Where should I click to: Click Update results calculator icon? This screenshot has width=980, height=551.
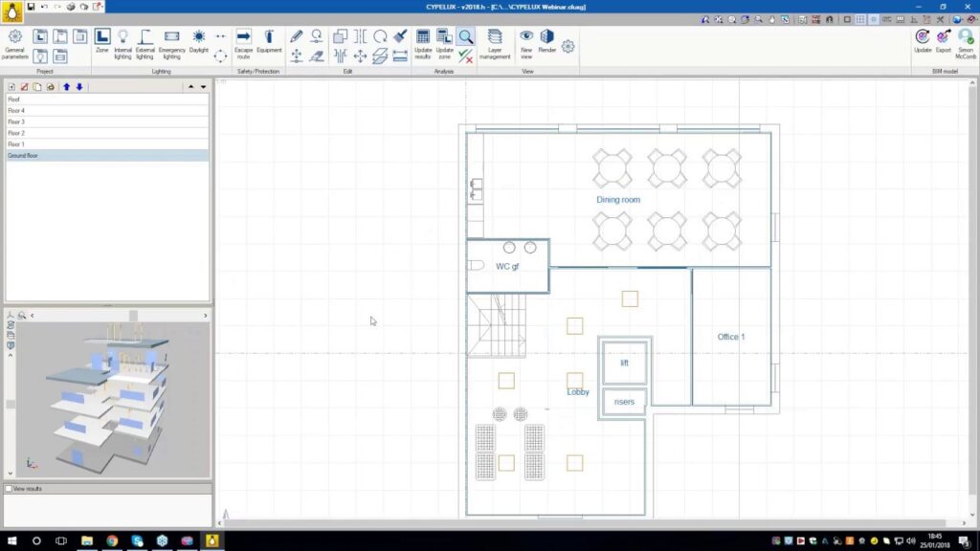pos(423,42)
